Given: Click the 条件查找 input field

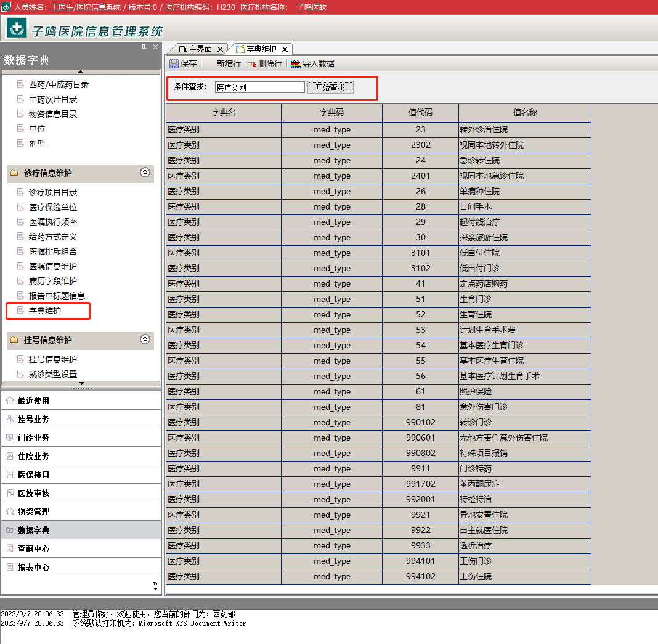Looking at the screenshot, I should (x=260, y=88).
